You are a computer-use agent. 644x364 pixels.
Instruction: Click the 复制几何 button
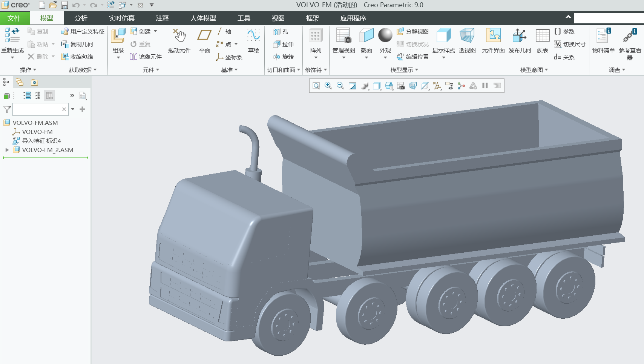pos(77,44)
